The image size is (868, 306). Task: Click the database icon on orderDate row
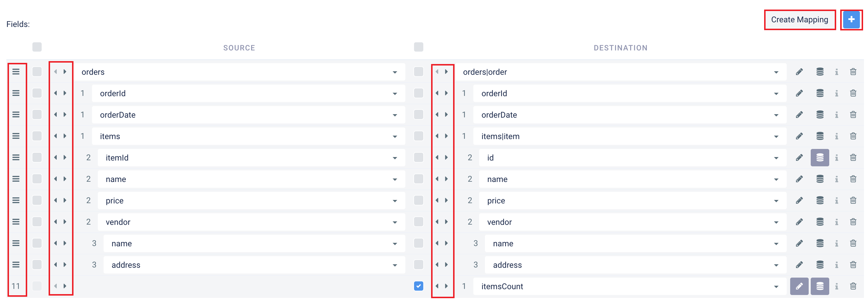(x=819, y=115)
